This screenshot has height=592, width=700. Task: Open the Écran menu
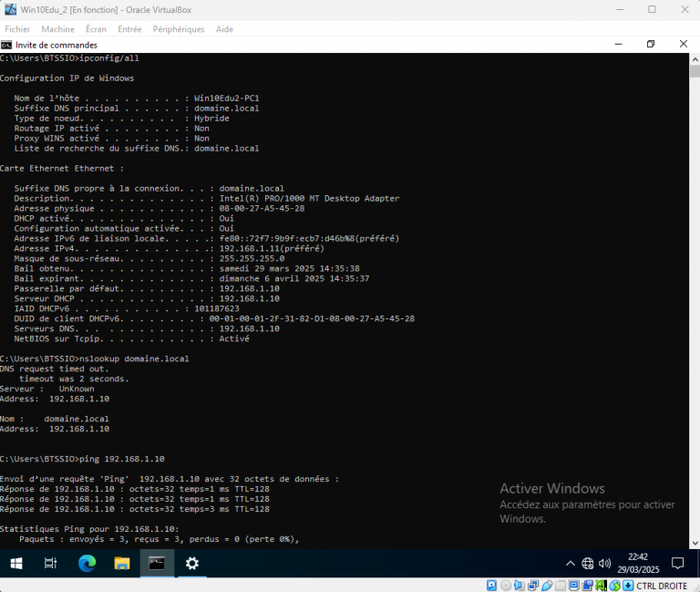tap(96, 29)
